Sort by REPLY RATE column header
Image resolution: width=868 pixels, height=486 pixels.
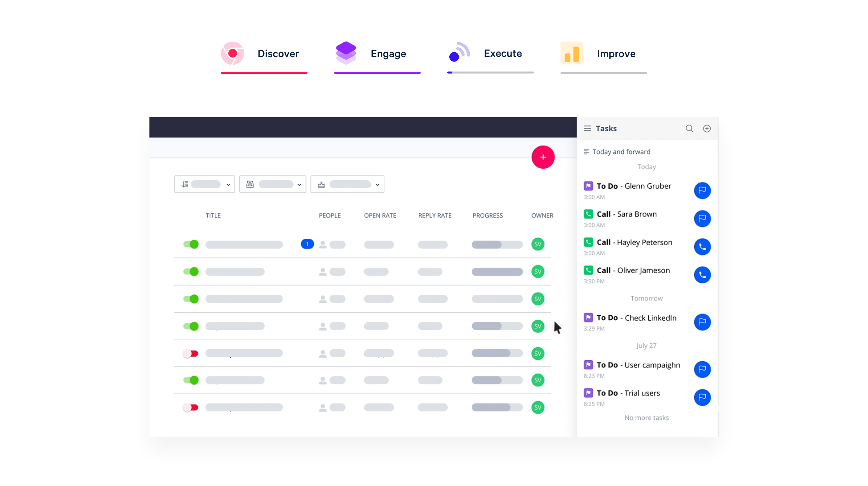(x=435, y=216)
